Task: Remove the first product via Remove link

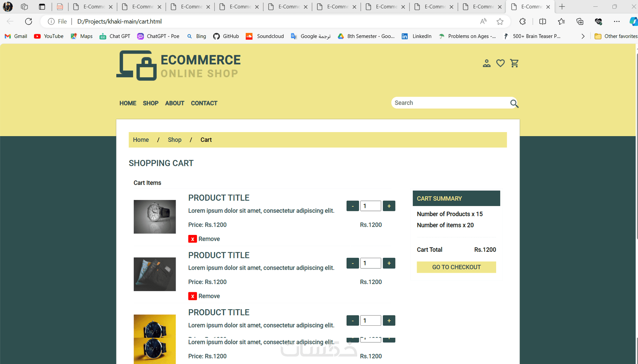Action: 209,239
